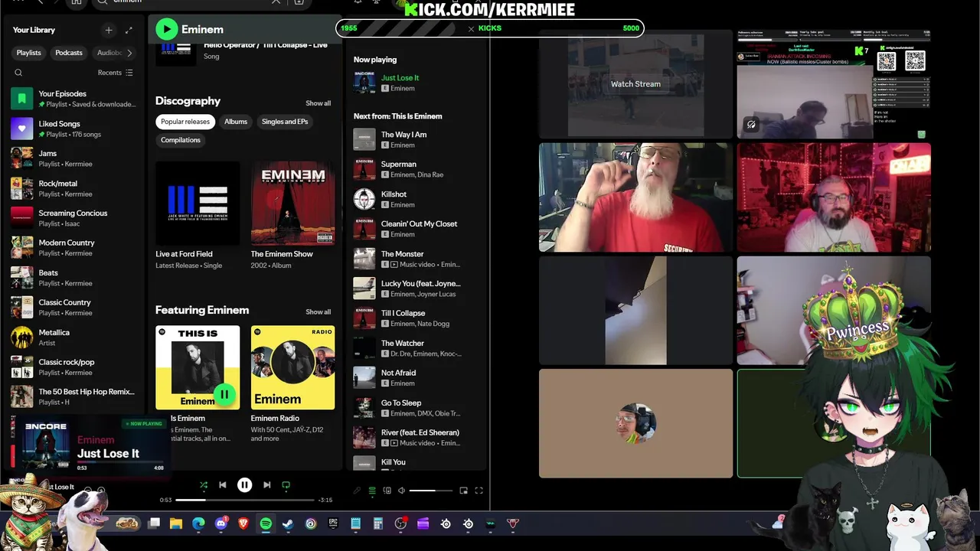
Task: Select the Singles and EPs filter
Action: click(285, 122)
